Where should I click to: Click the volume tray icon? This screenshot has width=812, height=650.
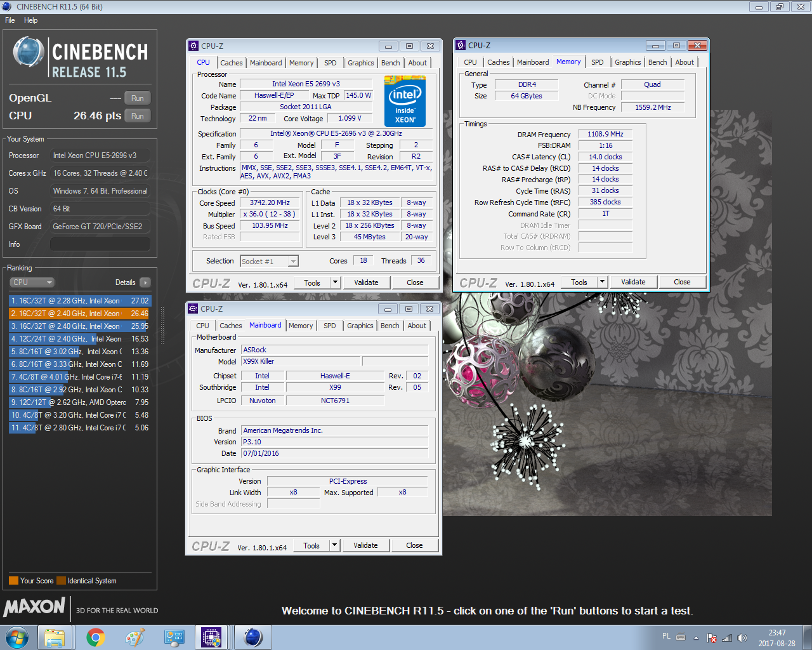coord(742,638)
